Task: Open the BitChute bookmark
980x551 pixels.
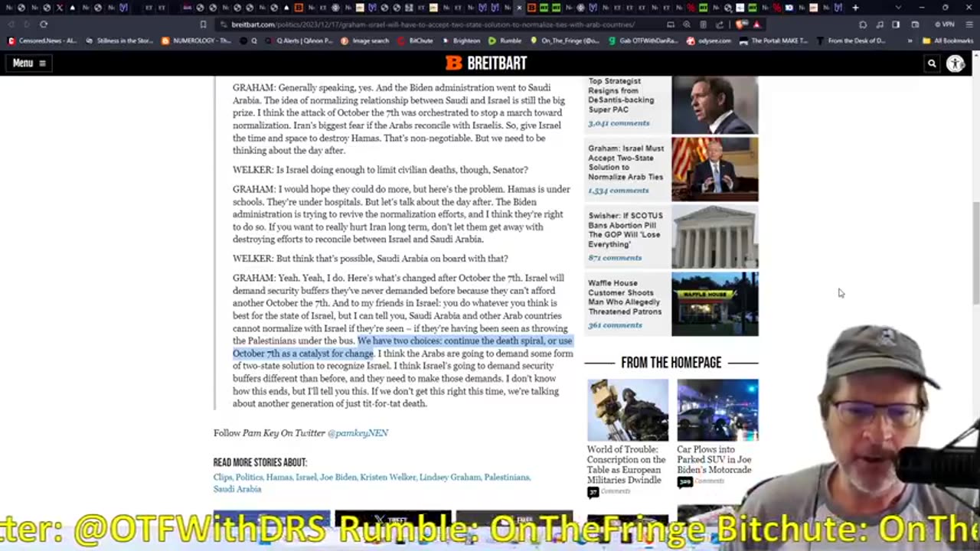Action: point(416,41)
